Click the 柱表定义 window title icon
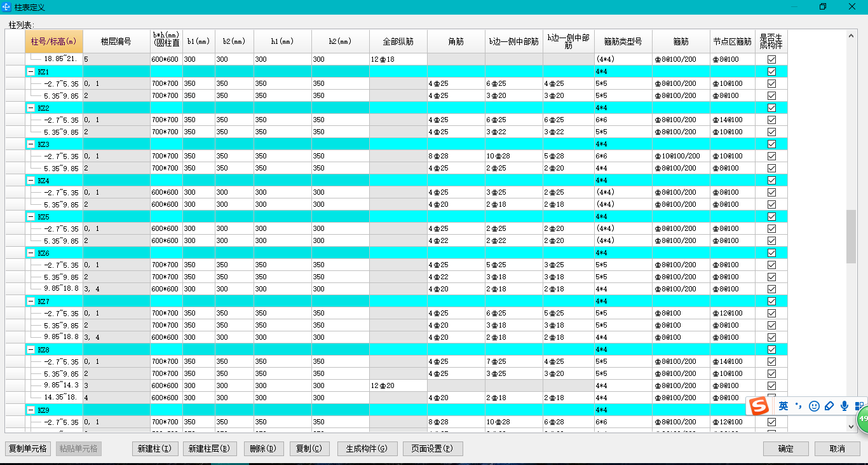868x465 pixels. point(6,6)
